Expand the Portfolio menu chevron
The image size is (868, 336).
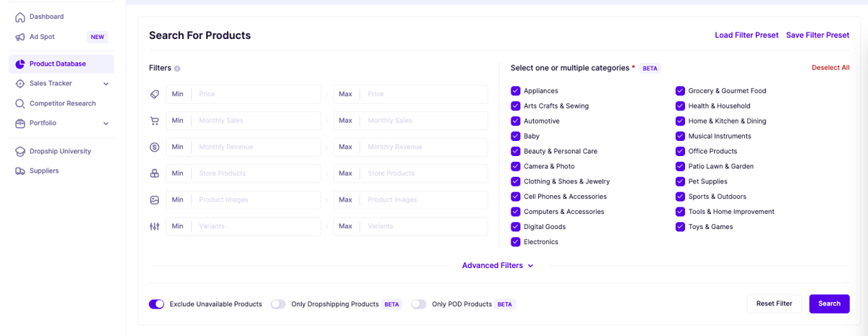tap(106, 124)
